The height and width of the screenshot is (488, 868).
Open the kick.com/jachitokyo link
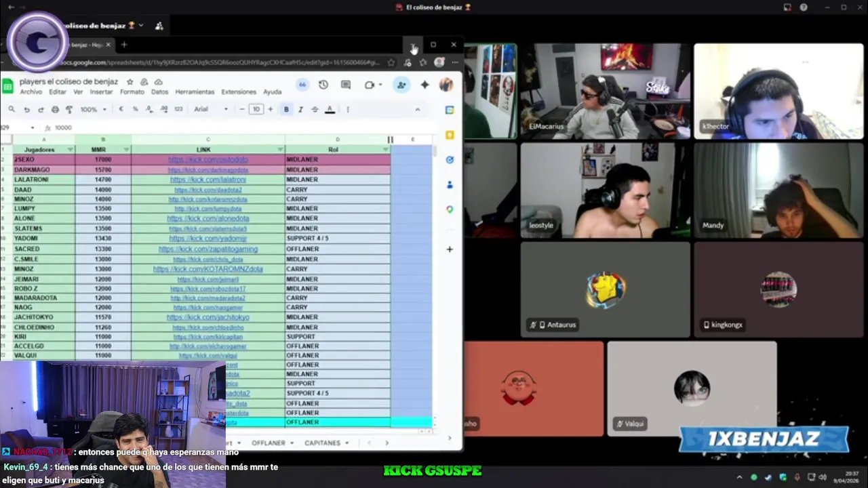pos(208,317)
